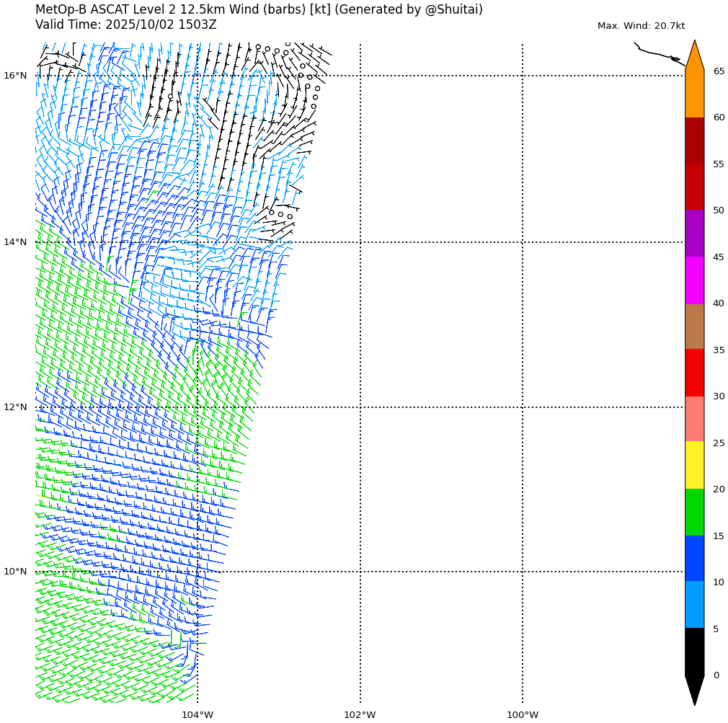This screenshot has width=728, height=723.
Task: Choose the yellow 20–25 kt colorbar segment
Action: 694,465
